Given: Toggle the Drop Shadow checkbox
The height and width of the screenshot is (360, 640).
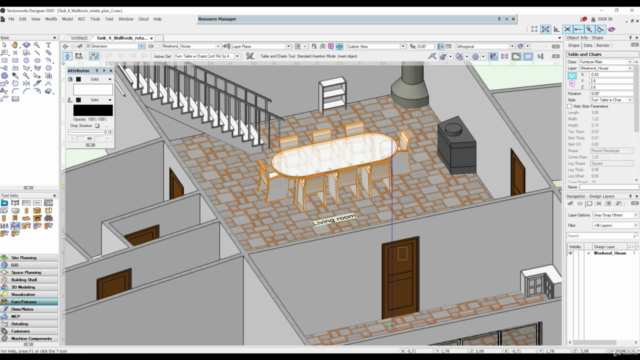Looking at the screenshot, I should [97, 126].
